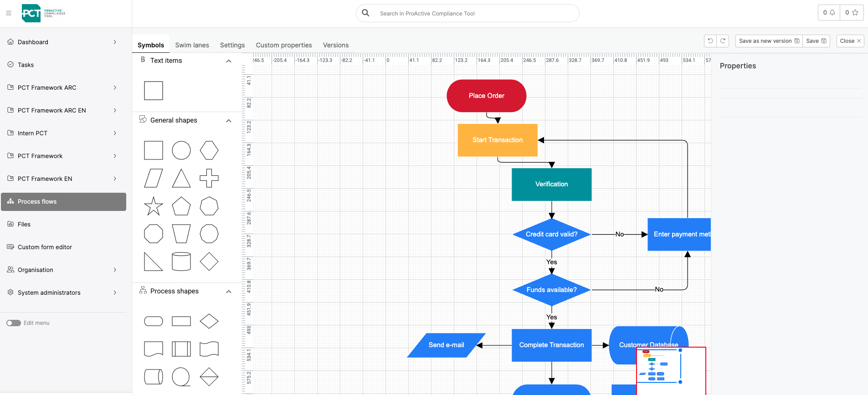Click the redo arrow icon
The width and height of the screenshot is (868, 395).
tap(723, 41)
